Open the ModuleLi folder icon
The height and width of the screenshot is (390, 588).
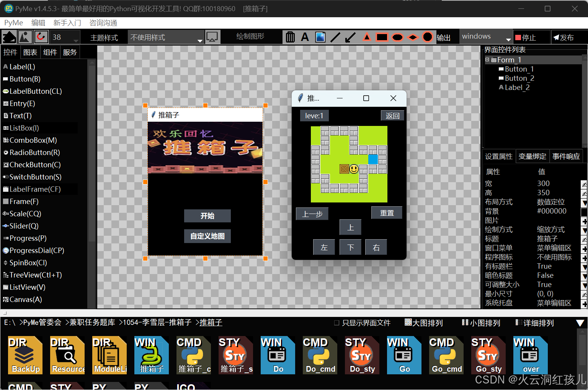(x=109, y=355)
